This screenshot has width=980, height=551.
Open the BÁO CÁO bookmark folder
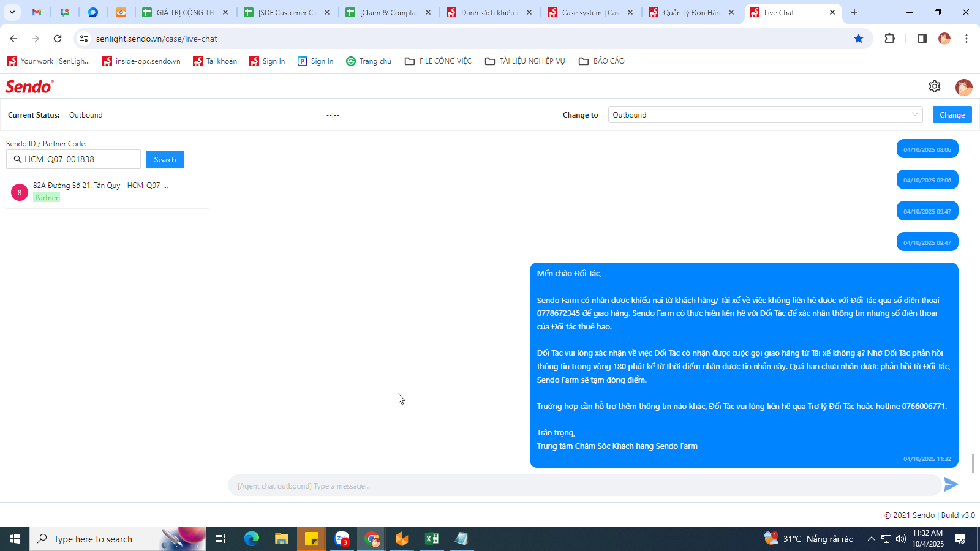pos(601,61)
